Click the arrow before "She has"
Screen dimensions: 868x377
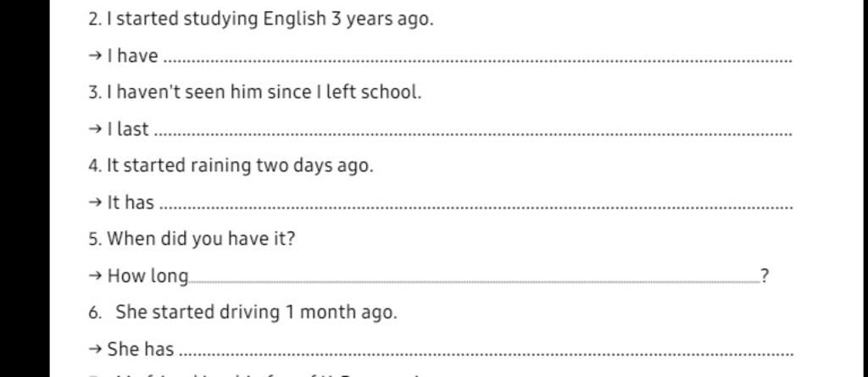(95, 349)
